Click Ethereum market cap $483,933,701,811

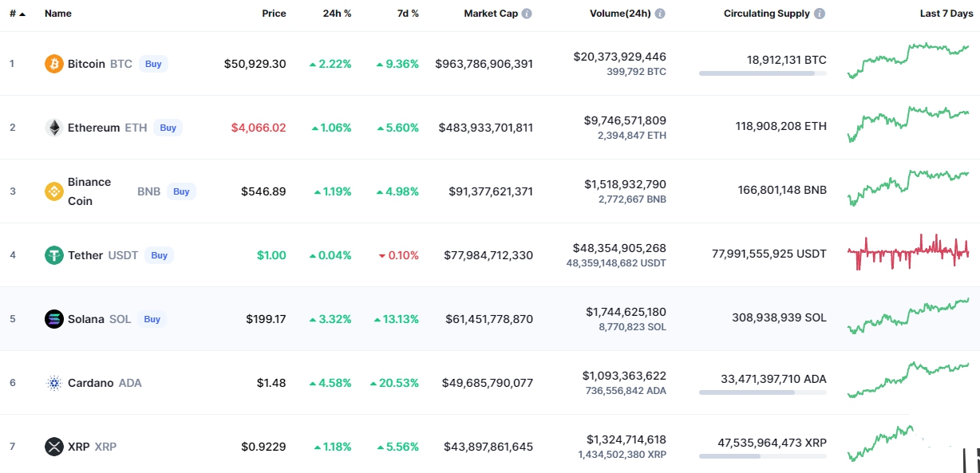[x=486, y=128]
